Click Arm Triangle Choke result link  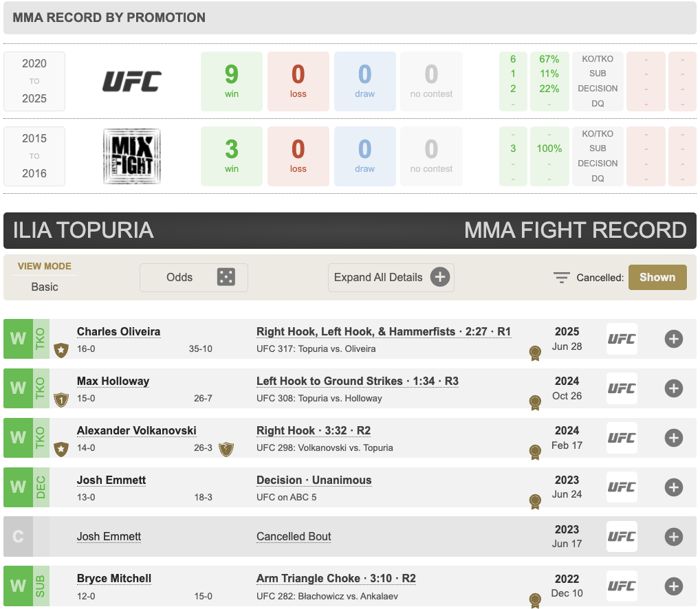click(x=336, y=579)
